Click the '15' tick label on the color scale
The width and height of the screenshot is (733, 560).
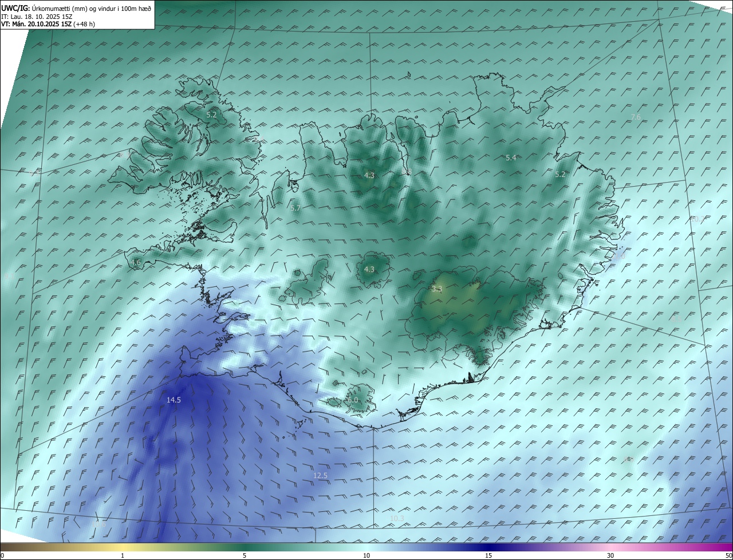(x=488, y=555)
